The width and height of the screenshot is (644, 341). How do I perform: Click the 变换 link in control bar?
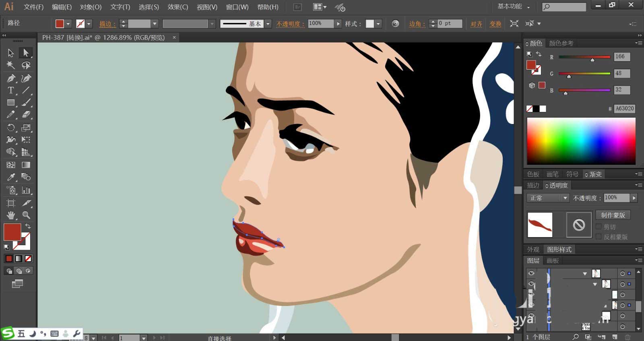(495, 24)
